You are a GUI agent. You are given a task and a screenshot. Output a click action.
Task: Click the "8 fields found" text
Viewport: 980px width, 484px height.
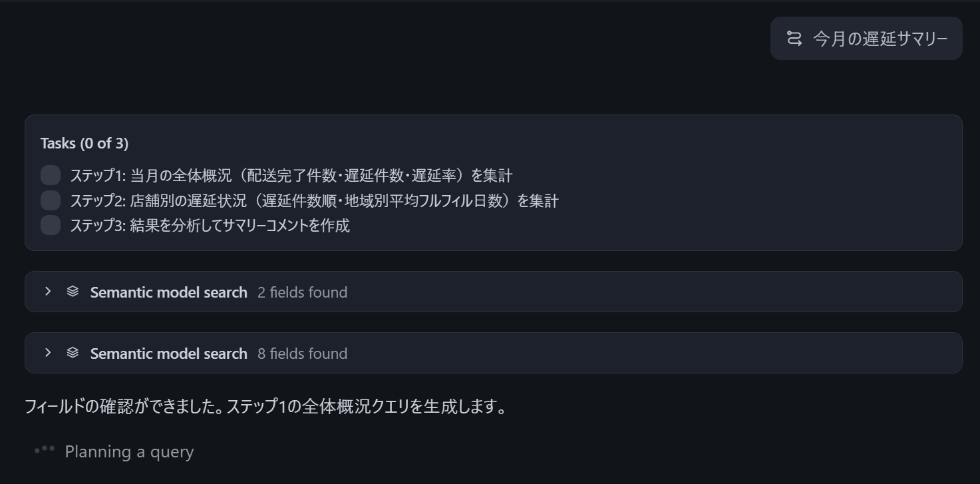click(x=302, y=354)
